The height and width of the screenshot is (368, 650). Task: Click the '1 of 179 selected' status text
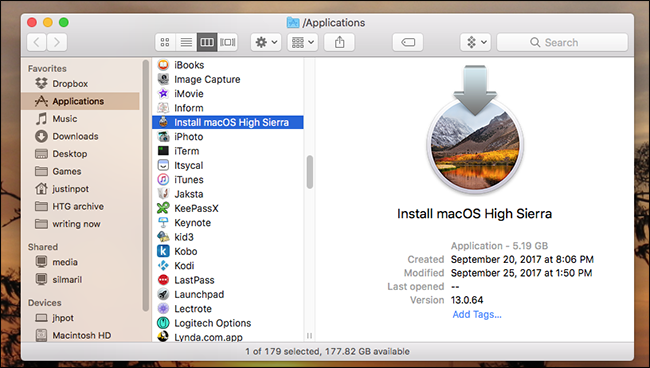282,351
